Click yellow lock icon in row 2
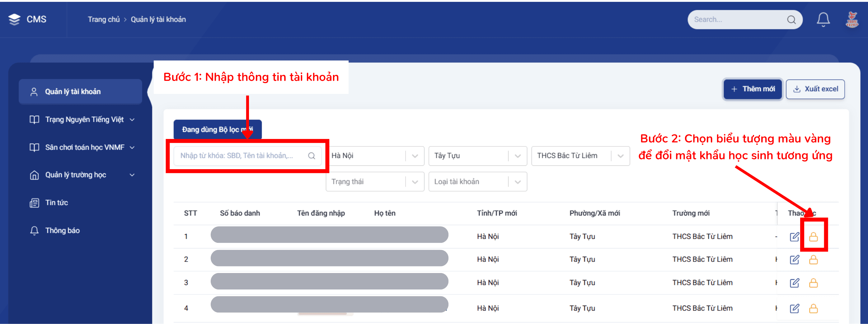868x324 pixels. [x=813, y=260]
